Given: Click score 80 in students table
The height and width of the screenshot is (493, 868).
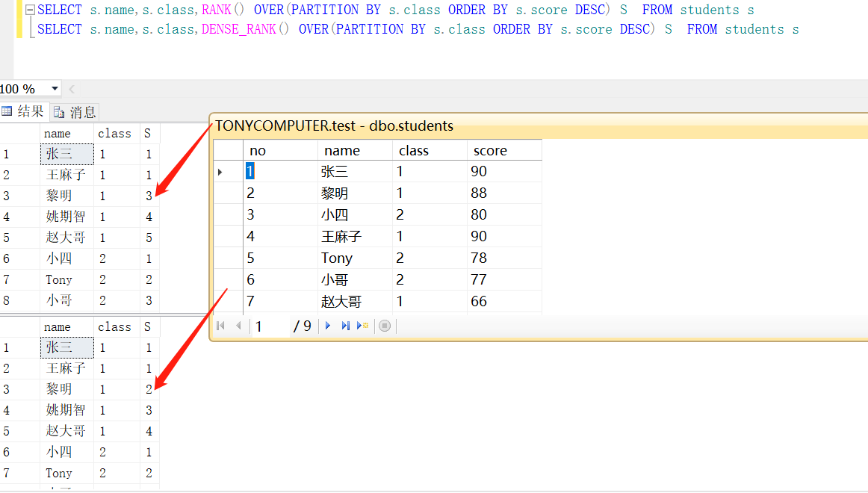Looking at the screenshot, I should click(x=504, y=214).
